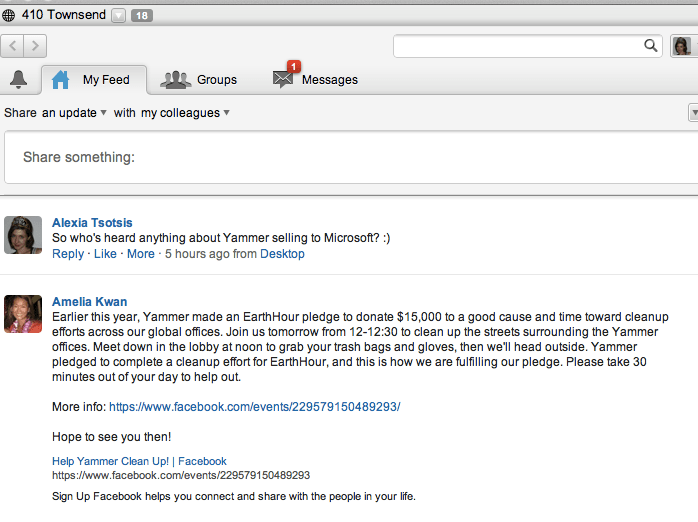This screenshot has height=522, width=698.
Task: Click the Groups people icon
Action: (176, 80)
